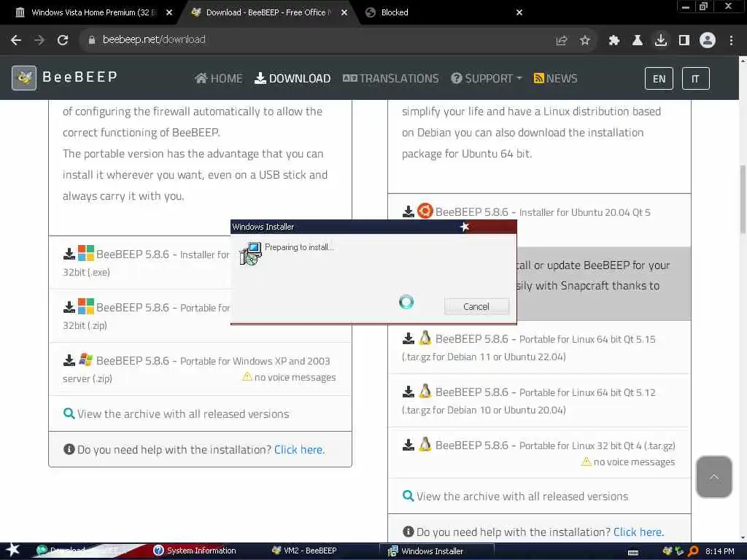
Task: Open left 'View the archive with all released versions'
Action: (x=183, y=414)
